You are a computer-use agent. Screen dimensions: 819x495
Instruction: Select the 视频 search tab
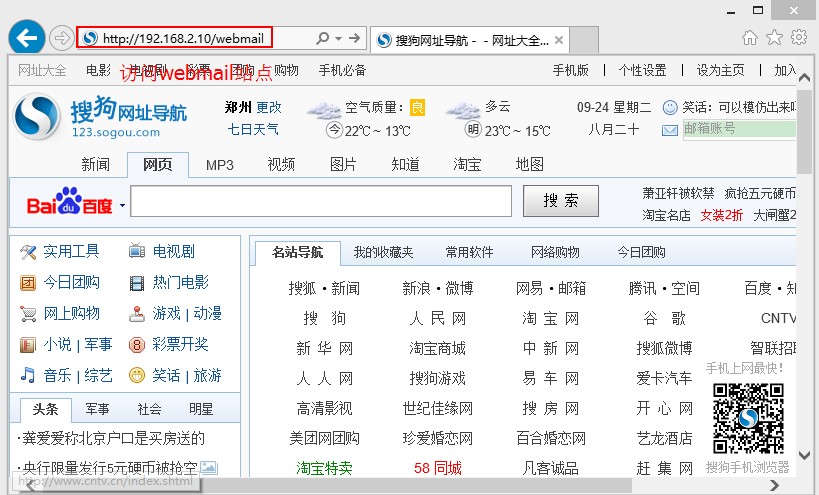[x=281, y=165]
